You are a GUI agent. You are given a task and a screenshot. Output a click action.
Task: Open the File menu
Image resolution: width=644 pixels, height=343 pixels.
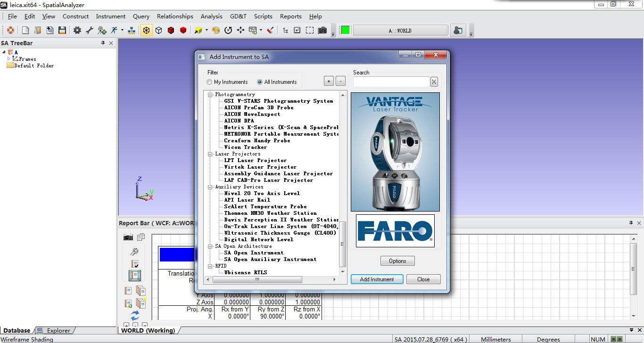tap(12, 16)
